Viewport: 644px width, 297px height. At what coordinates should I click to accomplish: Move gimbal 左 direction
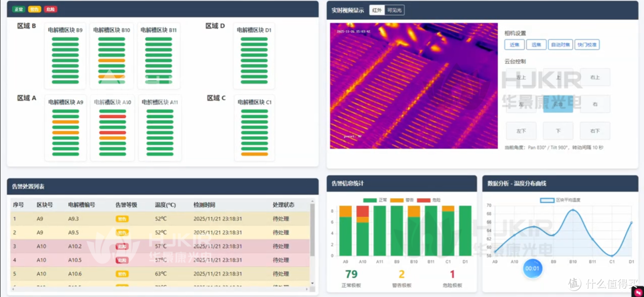[521, 104]
